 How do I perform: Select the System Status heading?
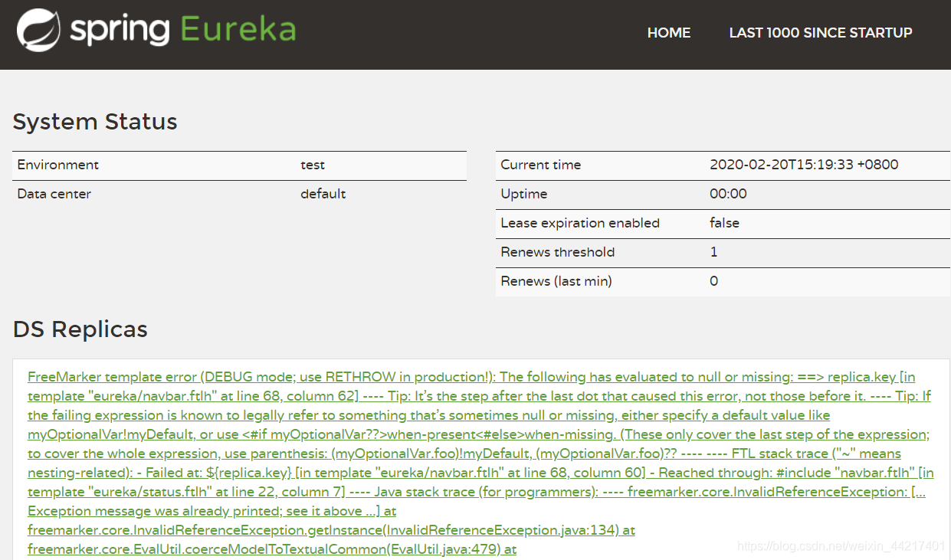[x=95, y=122]
